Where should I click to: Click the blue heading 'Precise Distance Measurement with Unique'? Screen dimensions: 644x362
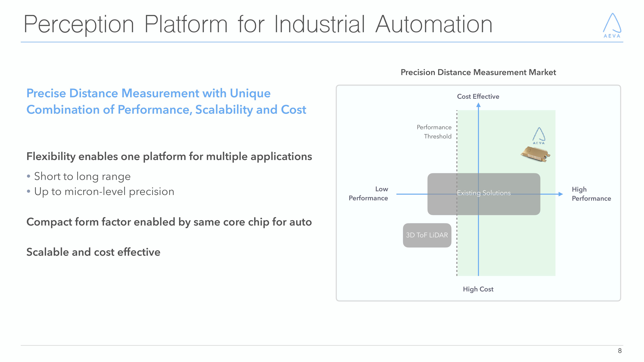(149, 93)
